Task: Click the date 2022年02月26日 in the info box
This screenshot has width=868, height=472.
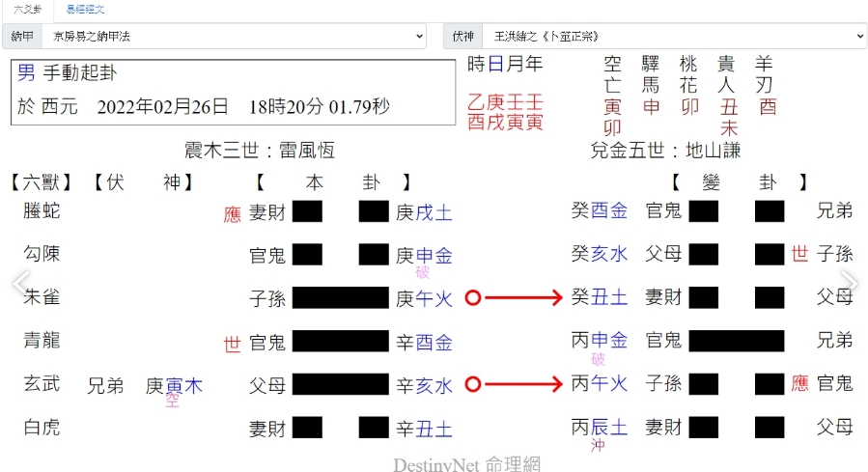Action: coord(163,105)
